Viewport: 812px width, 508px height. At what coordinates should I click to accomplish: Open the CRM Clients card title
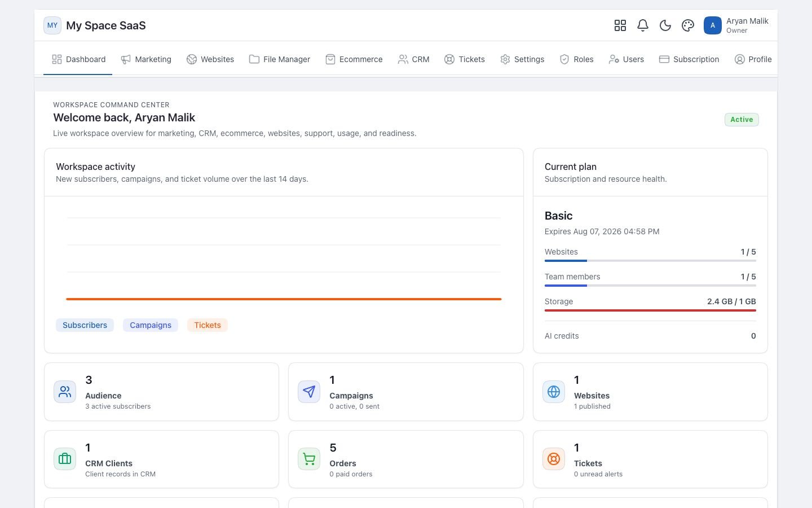[109, 463]
